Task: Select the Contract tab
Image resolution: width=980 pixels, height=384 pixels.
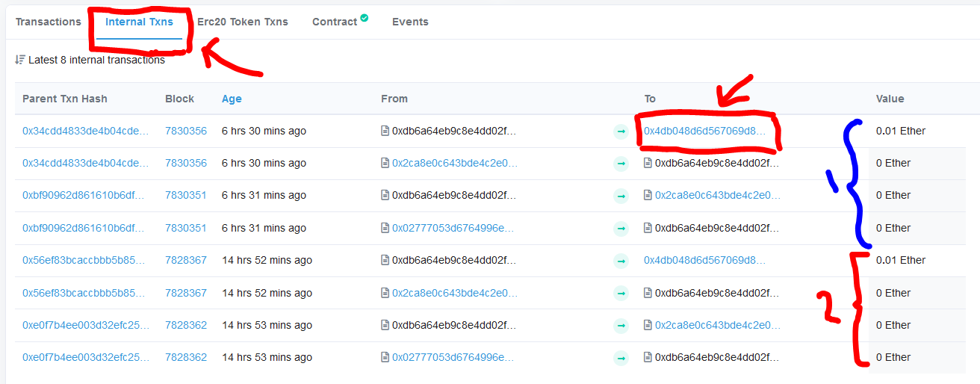Action: coord(335,22)
